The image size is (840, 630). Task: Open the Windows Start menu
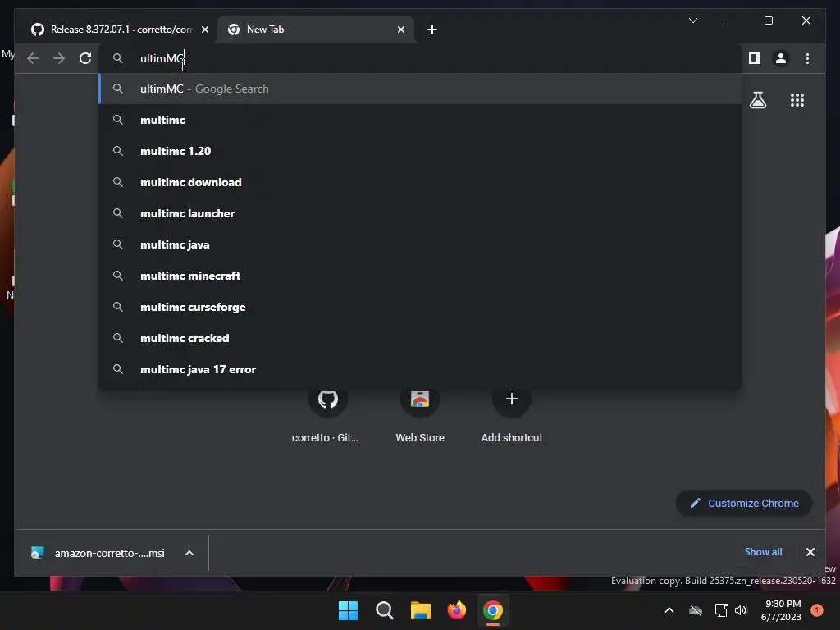coord(348,610)
